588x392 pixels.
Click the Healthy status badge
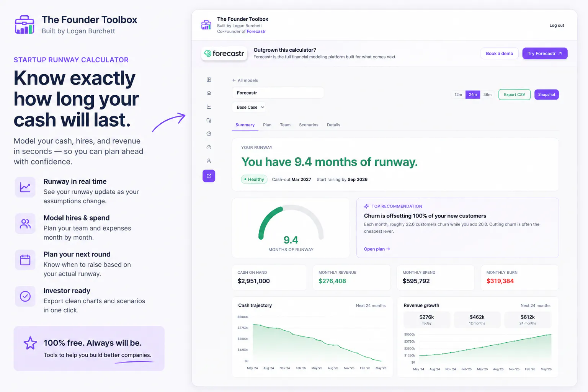pos(254,179)
